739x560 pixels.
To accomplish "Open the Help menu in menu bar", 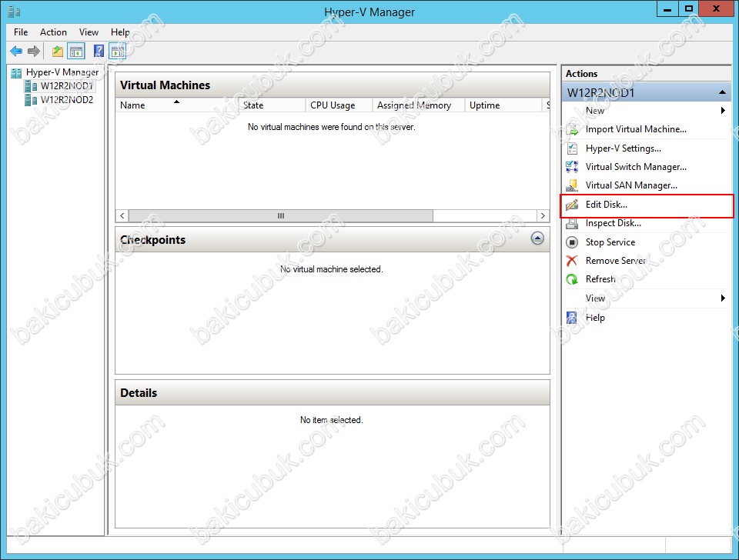I will tap(120, 32).
